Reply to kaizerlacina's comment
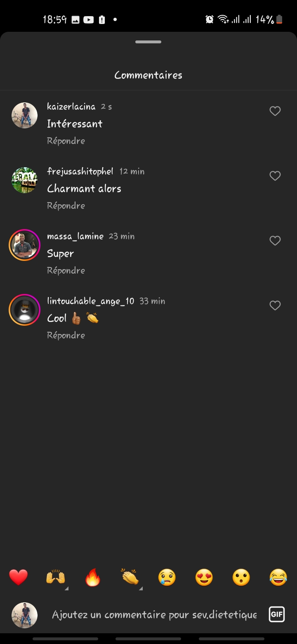The height and width of the screenshot is (644, 297). point(66,141)
